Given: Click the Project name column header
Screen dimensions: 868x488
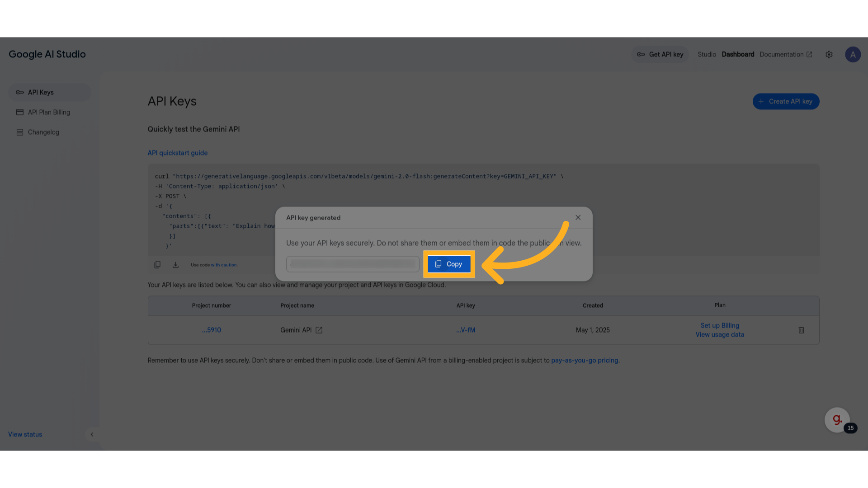Looking at the screenshot, I should tap(297, 305).
